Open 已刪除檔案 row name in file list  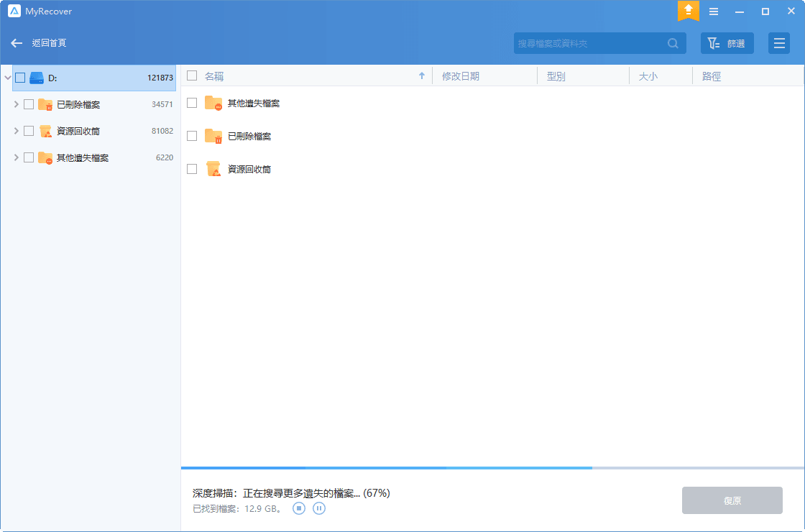tap(249, 136)
